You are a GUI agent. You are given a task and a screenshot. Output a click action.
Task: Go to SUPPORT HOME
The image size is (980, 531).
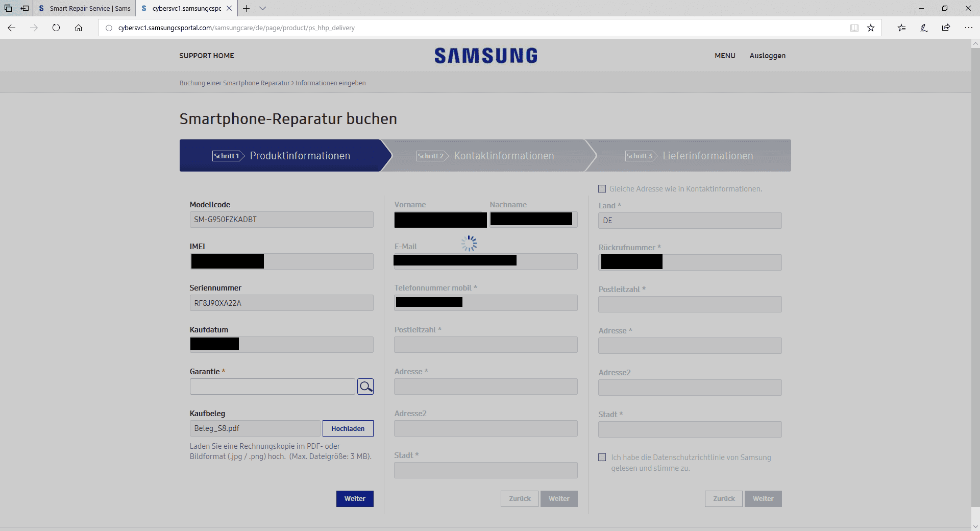click(207, 56)
